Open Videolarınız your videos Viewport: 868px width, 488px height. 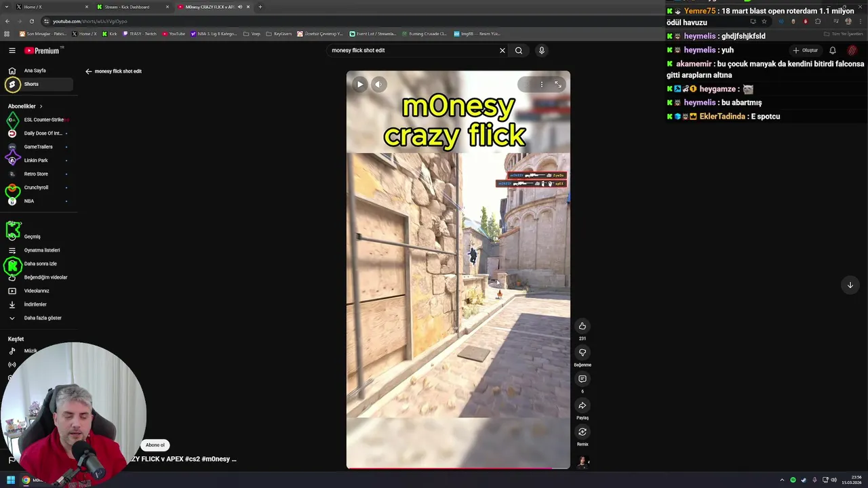(37, 291)
